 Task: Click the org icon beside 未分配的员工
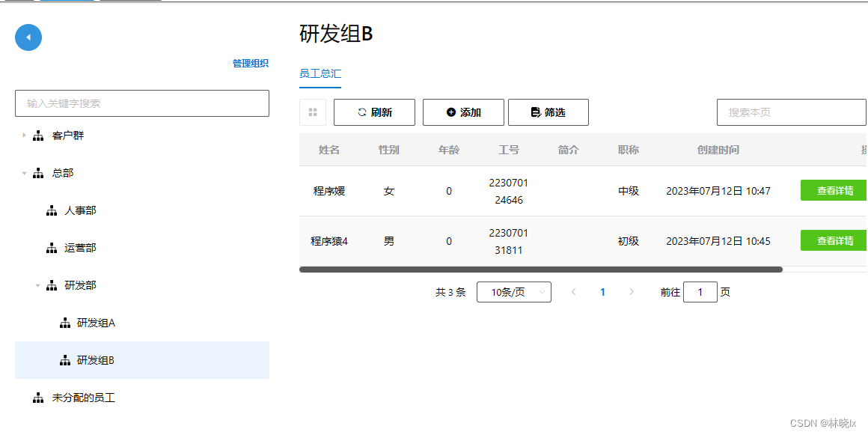pyautogui.click(x=39, y=398)
